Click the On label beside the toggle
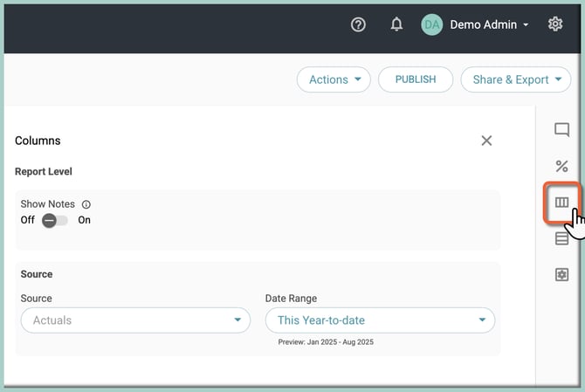Screen dimensions: 585x392 [x=85, y=220]
